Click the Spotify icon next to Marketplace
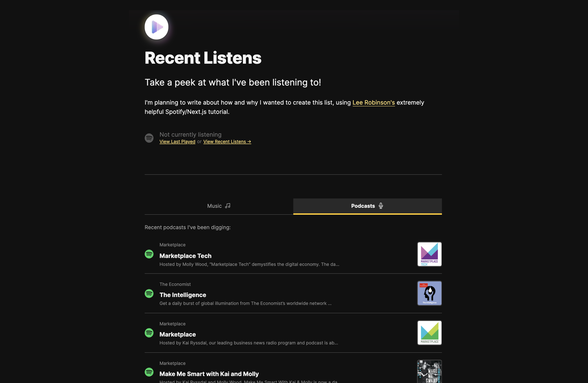The width and height of the screenshot is (588, 383). click(149, 333)
